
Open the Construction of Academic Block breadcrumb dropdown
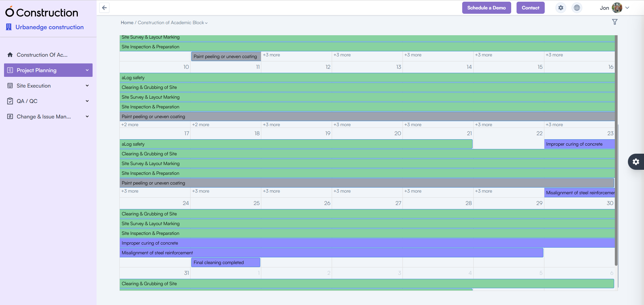(x=206, y=23)
